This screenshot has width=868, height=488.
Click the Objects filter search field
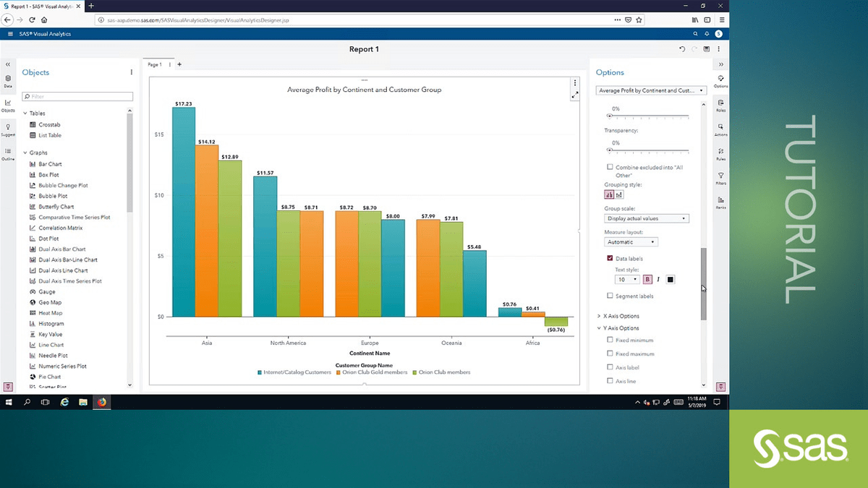pyautogui.click(x=77, y=96)
